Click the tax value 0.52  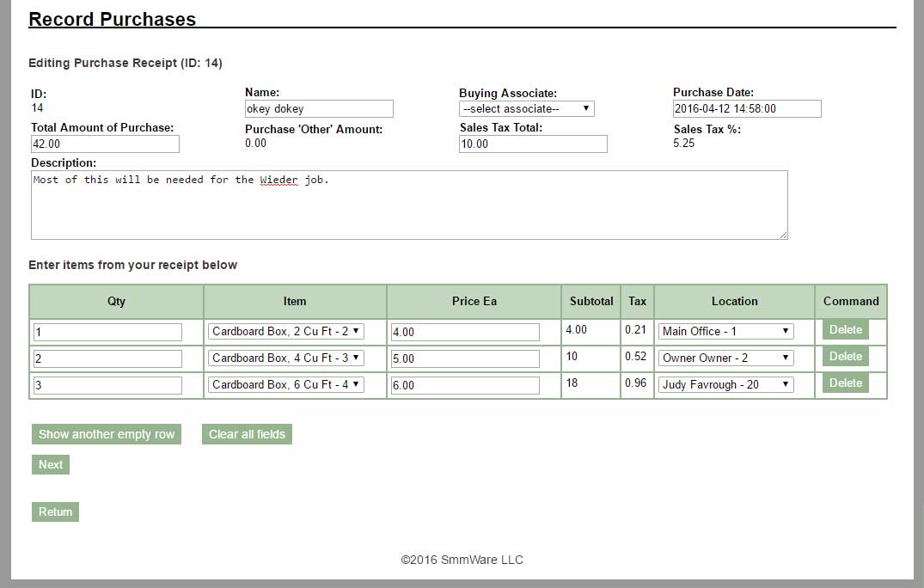[636, 356]
